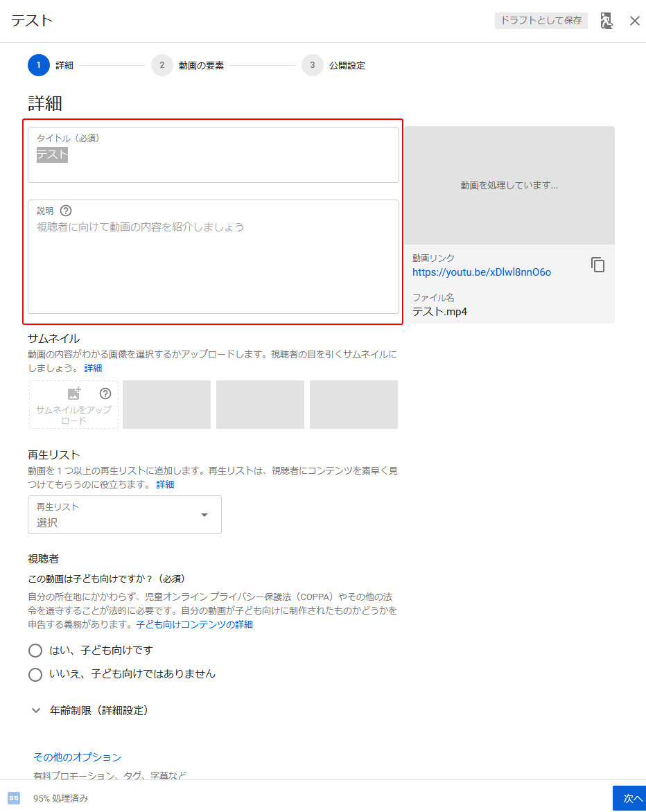Close the upload dialog with the X
Image resolution: width=646 pixels, height=812 pixels.
[635, 21]
